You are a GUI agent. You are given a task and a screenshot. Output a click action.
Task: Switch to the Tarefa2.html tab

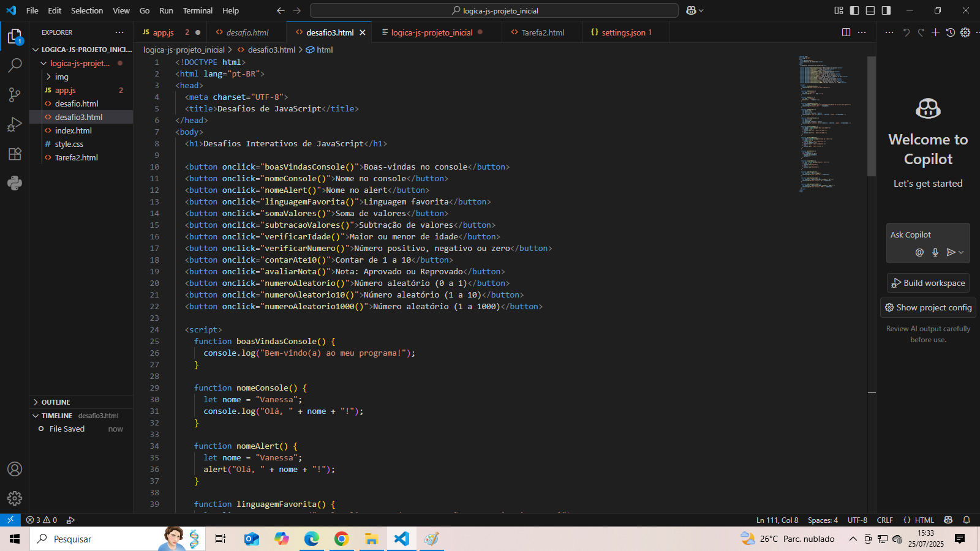pos(543,32)
